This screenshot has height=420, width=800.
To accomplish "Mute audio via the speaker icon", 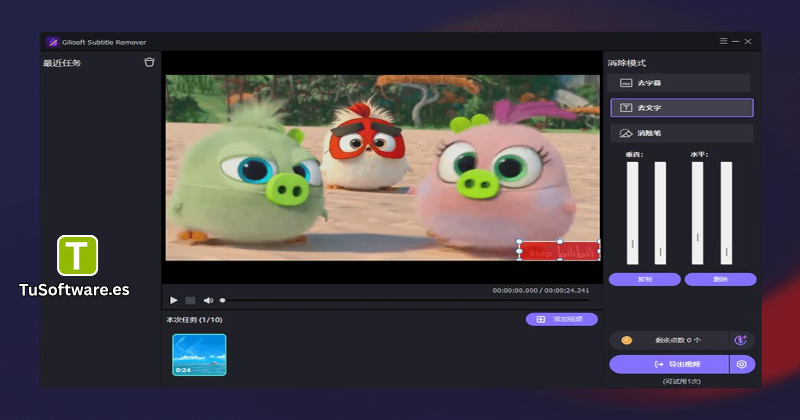I will pyautogui.click(x=208, y=301).
